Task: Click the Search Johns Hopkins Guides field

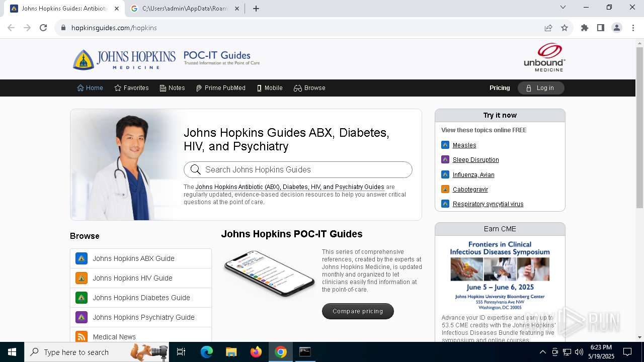Action: pos(298,170)
